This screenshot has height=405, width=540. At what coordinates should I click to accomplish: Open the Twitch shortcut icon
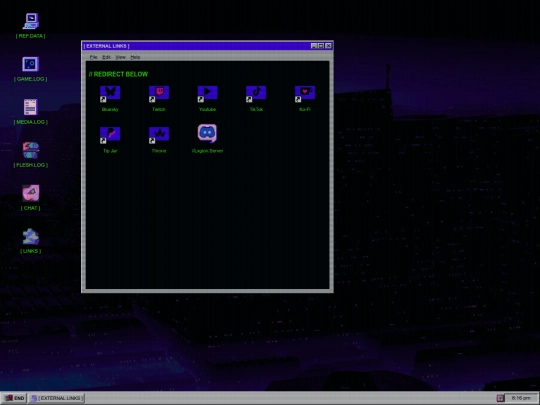(159, 94)
